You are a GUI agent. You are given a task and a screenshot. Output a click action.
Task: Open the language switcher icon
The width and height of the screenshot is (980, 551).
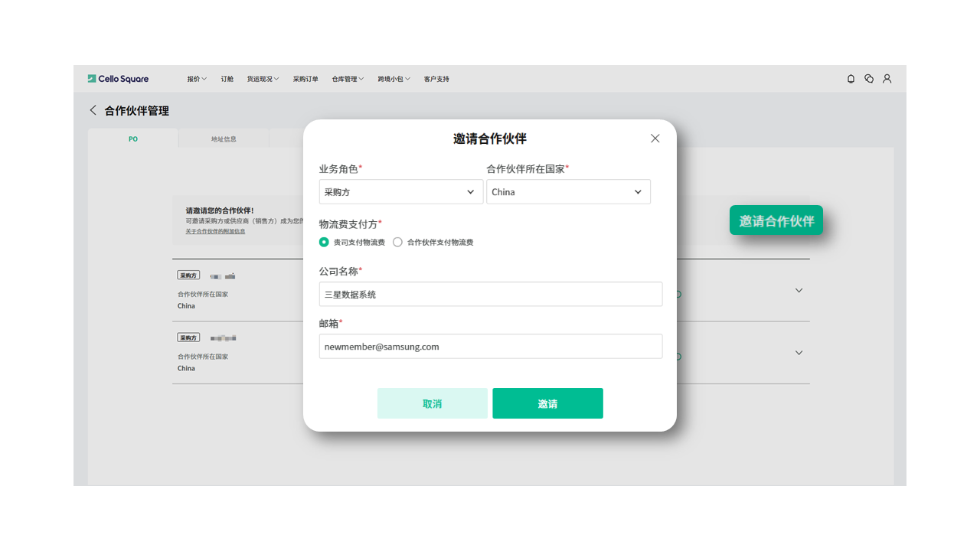pyautogui.click(x=868, y=78)
